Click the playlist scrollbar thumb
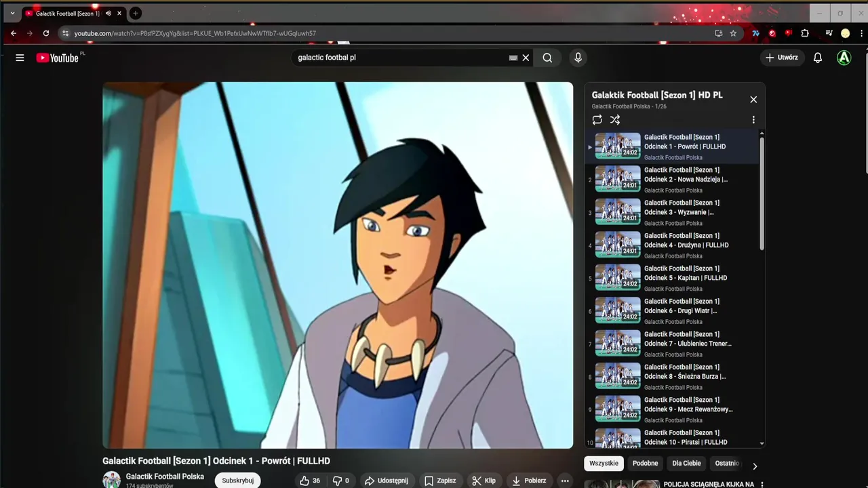Screen dimensions: 868x488 pos(762,193)
